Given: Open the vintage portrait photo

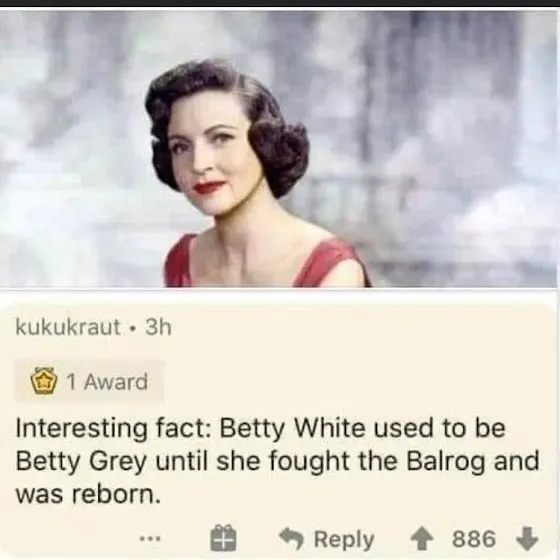Looking at the screenshot, I should (279, 149).
